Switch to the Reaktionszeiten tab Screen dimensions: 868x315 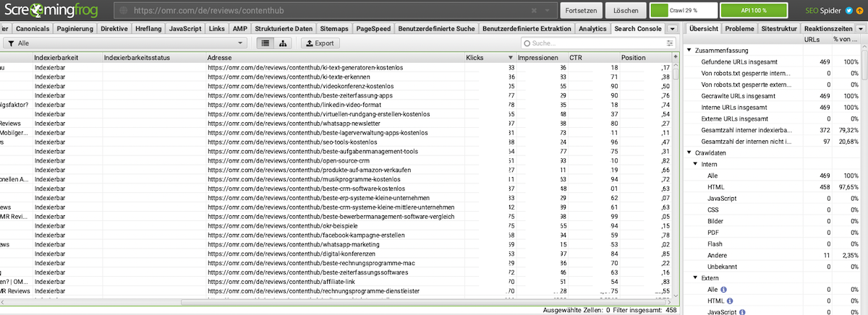[x=827, y=28]
